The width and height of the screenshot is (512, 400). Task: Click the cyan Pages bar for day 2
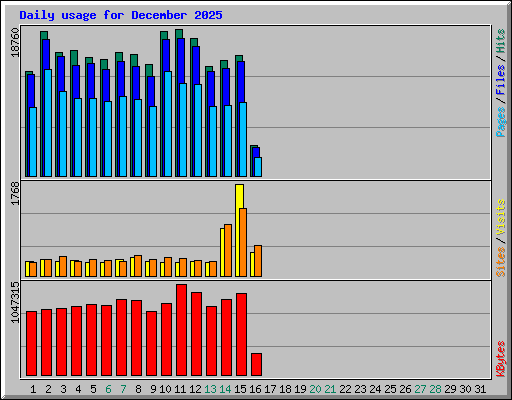pos(48,123)
